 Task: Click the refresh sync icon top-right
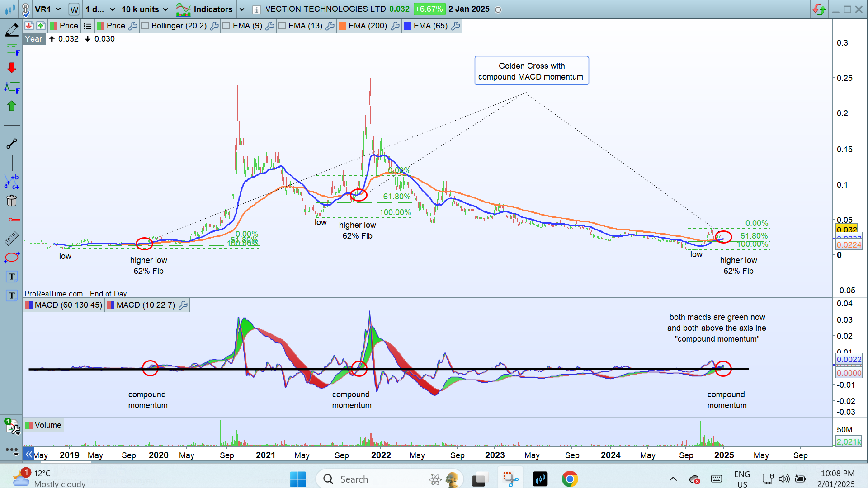[x=819, y=9]
